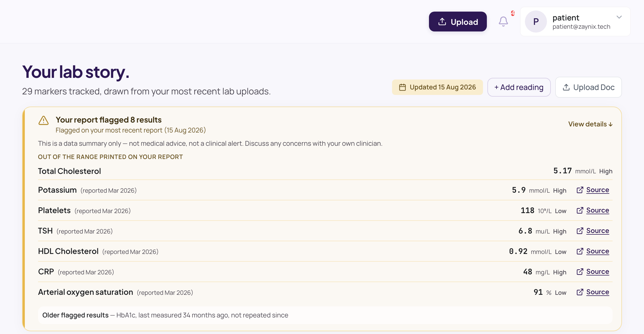Image resolution: width=644 pixels, height=334 pixels.
Task: Click the Updated 15 Aug 2026 date badge
Action: point(437,87)
